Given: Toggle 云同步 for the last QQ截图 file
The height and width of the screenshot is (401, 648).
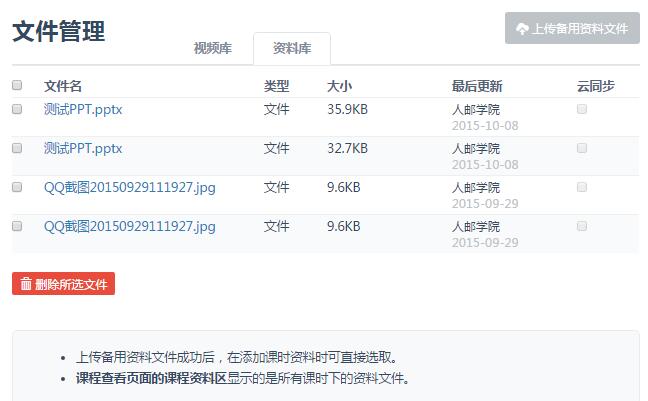Looking at the screenshot, I should coord(582,226).
